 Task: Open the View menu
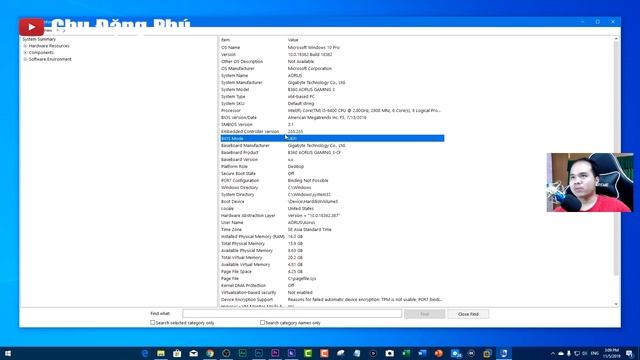[x=48, y=31]
